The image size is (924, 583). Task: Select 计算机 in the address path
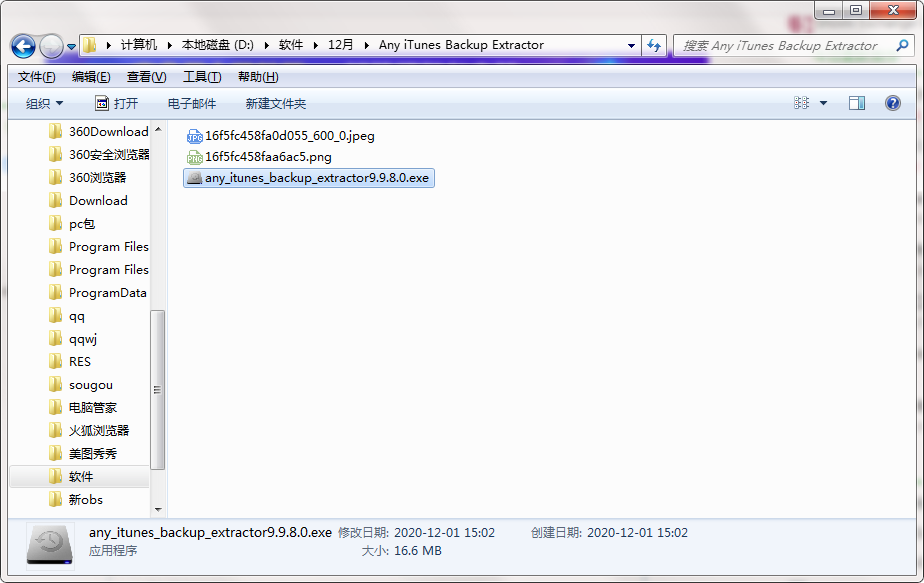pyautogui.click(x=139, y=45)
